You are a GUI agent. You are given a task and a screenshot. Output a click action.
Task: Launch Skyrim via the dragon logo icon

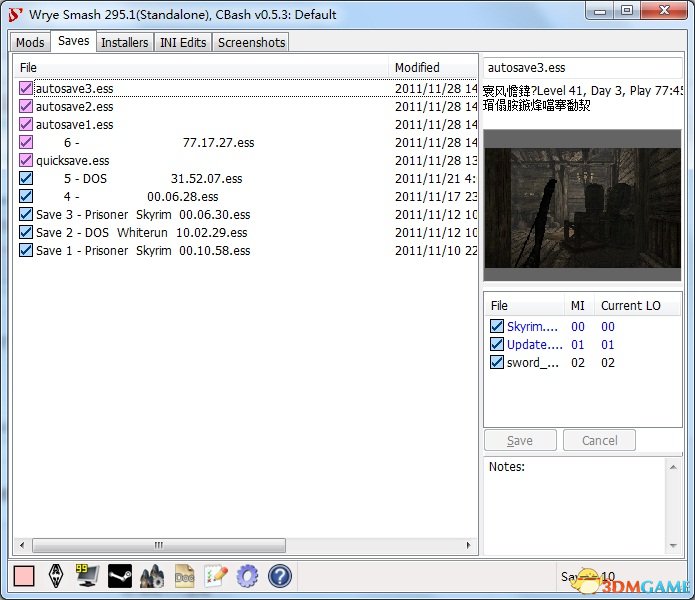coord(56,576)
